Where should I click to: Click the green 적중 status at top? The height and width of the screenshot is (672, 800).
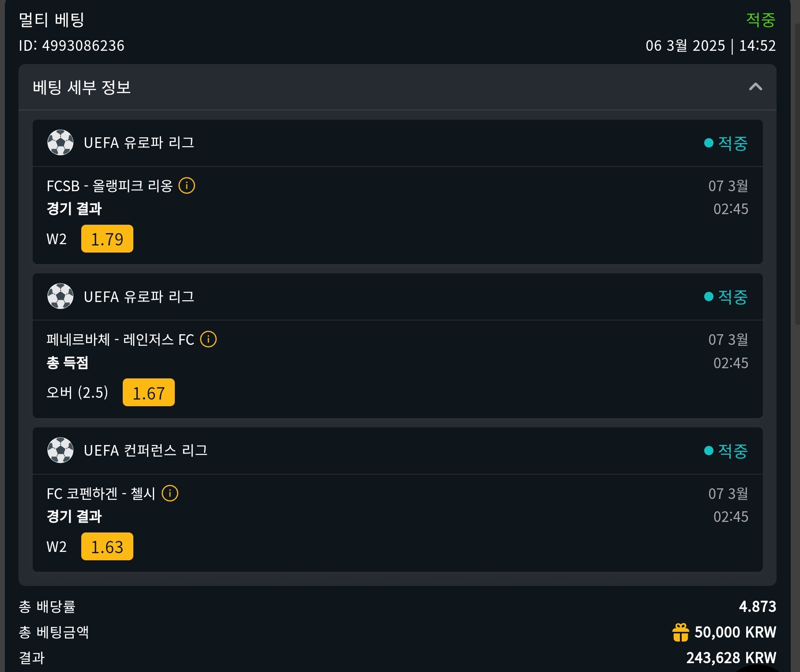(760, 19)
